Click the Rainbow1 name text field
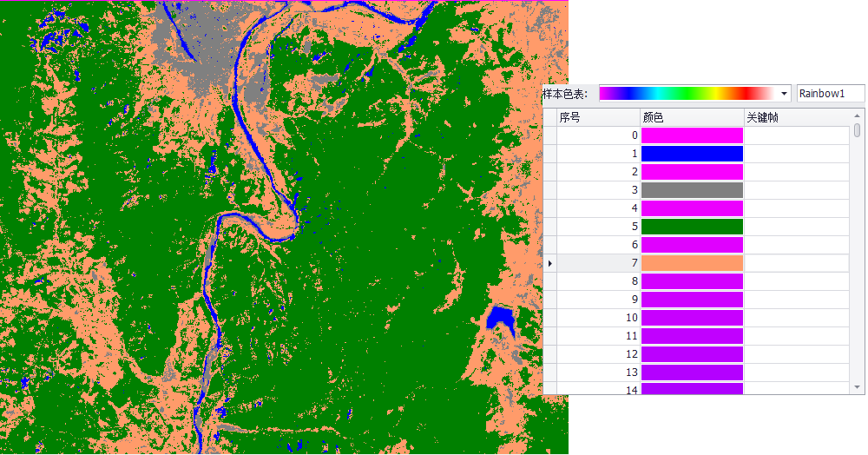Viewport: 868px width, 455px height. click(831, 94)
